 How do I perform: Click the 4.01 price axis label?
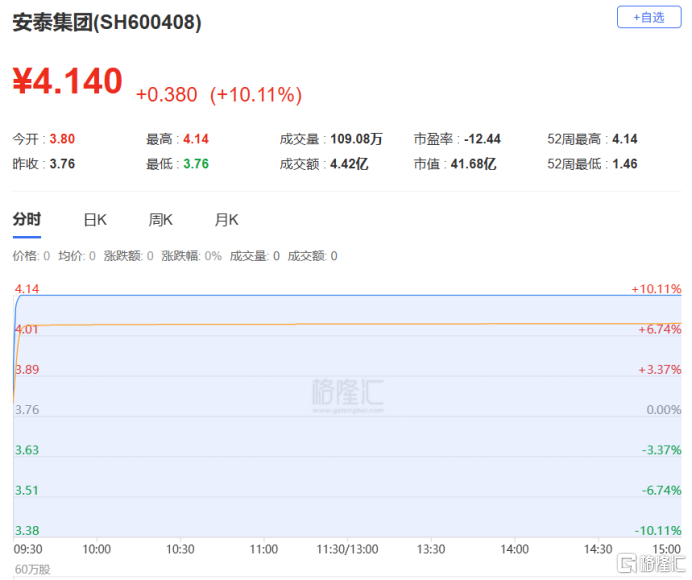pos(26,329)
